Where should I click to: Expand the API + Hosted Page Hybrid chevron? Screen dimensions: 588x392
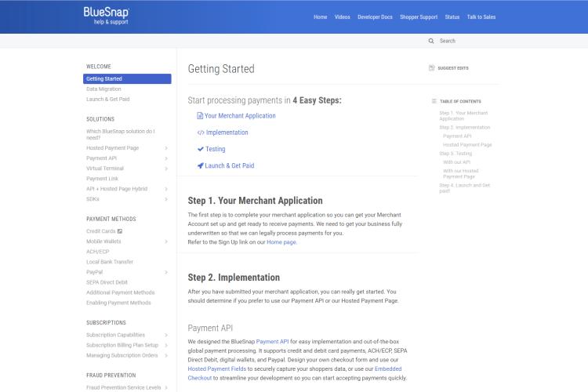point(165,189)
